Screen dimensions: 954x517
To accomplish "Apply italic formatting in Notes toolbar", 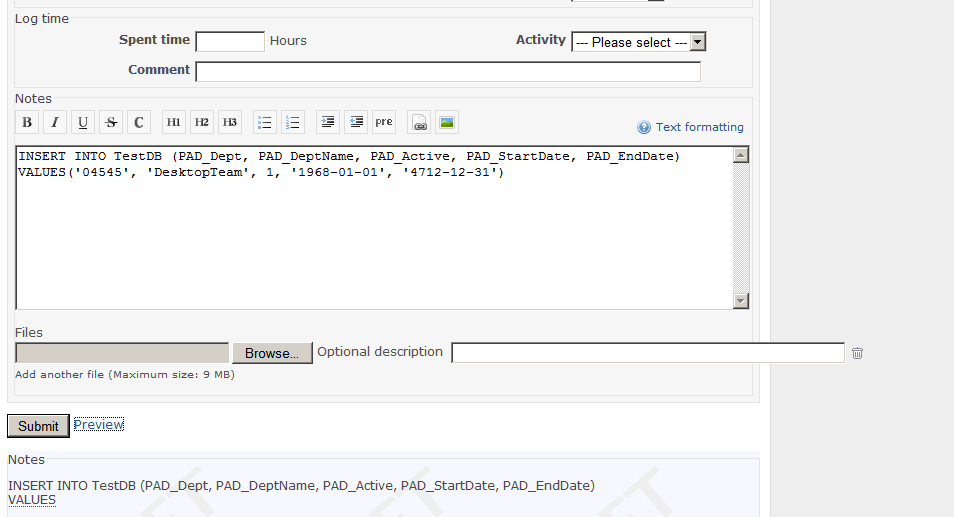I will tap(55, 122).
